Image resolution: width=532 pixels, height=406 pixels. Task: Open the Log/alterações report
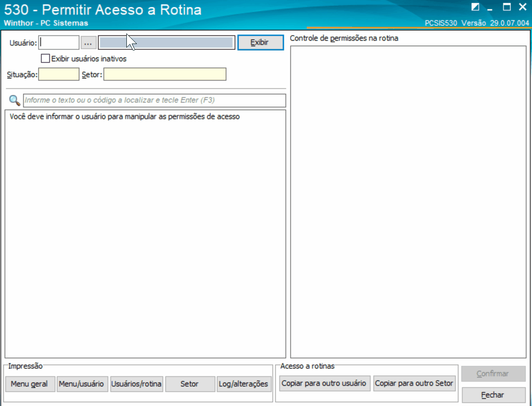pos(244,384)
